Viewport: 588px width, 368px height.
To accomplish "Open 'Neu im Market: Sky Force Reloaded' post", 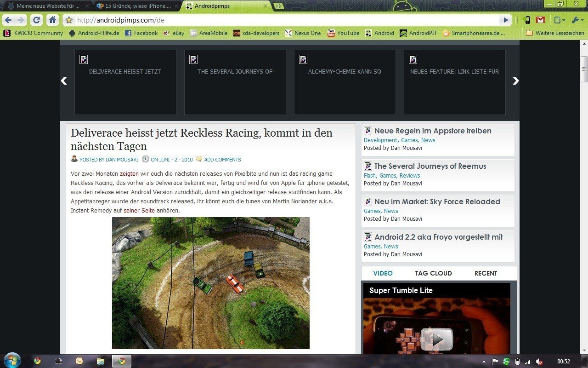I will tap(437, 202).
